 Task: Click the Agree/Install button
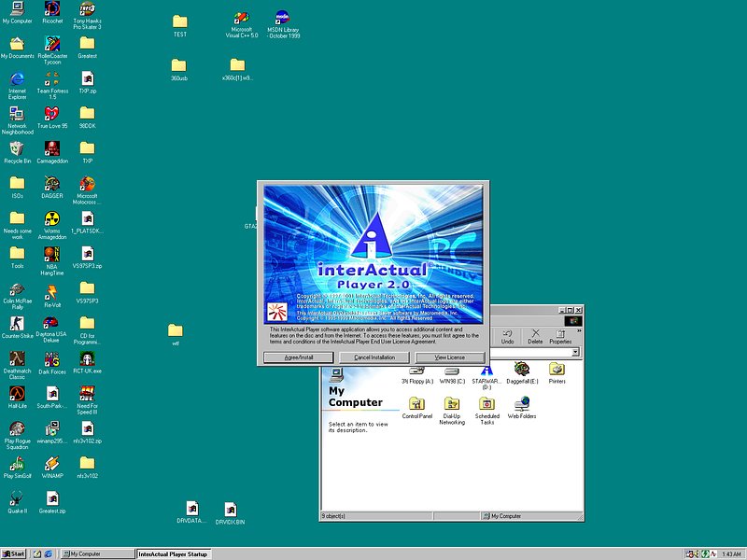tap(298, 357)
